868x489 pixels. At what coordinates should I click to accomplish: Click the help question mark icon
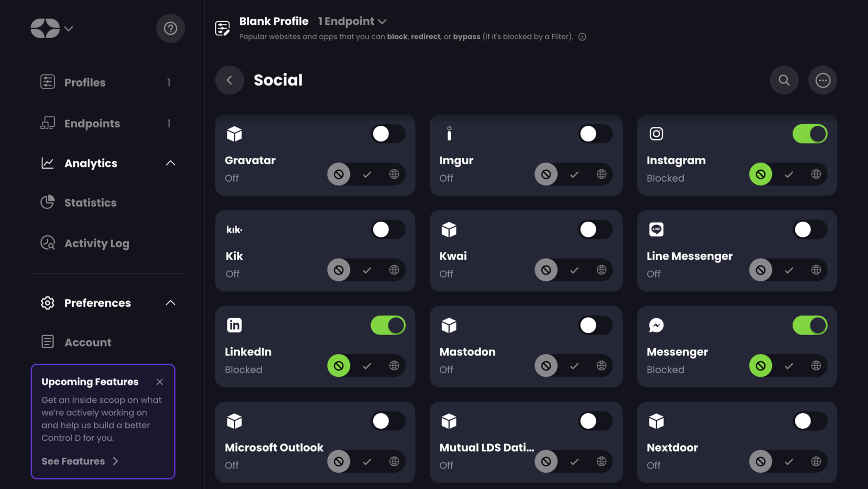170,28
